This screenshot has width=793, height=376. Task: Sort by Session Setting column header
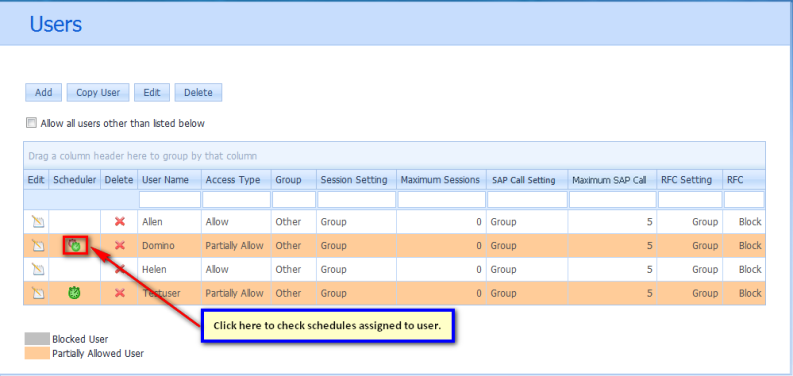click(x=357, y=180)
